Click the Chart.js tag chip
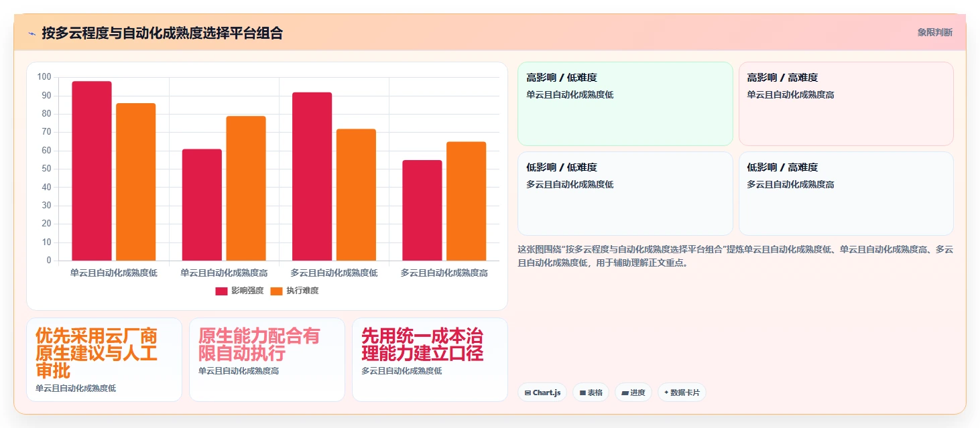The image size is (980, 428). (543, 393)
